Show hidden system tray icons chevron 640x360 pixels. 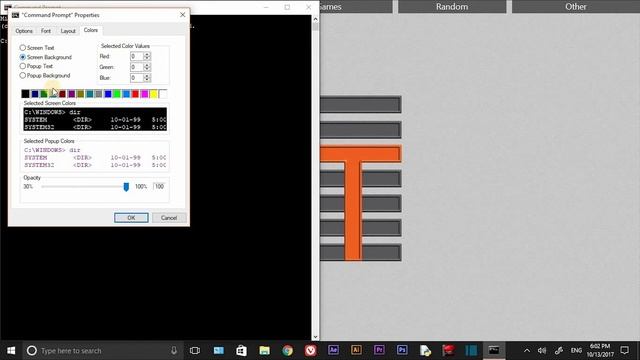click(527, 351)
